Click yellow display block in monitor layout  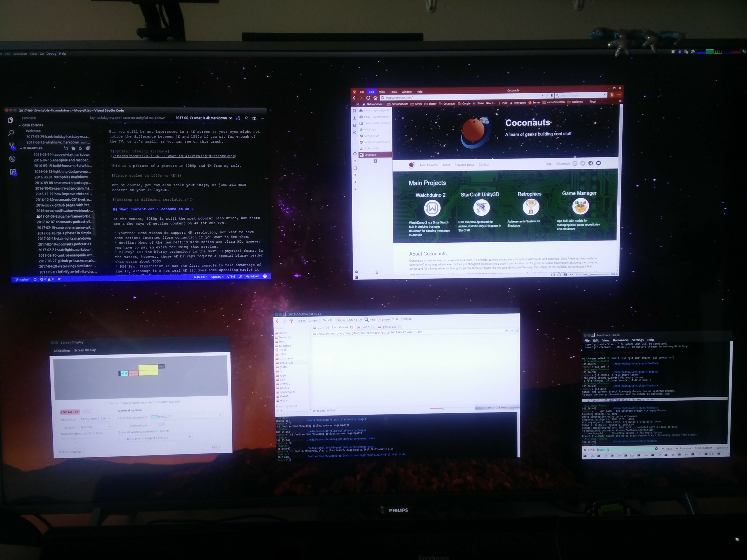148,370
